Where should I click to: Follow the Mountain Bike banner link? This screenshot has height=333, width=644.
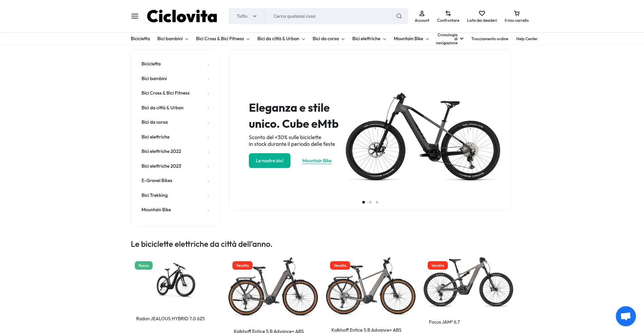coord(317,161)
